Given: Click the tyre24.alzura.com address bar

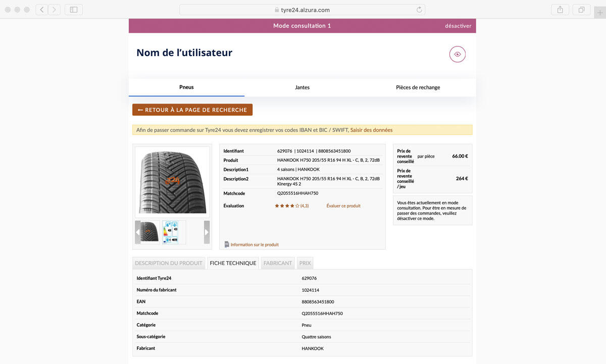Looking at the screenshot, I should point(302,10).
